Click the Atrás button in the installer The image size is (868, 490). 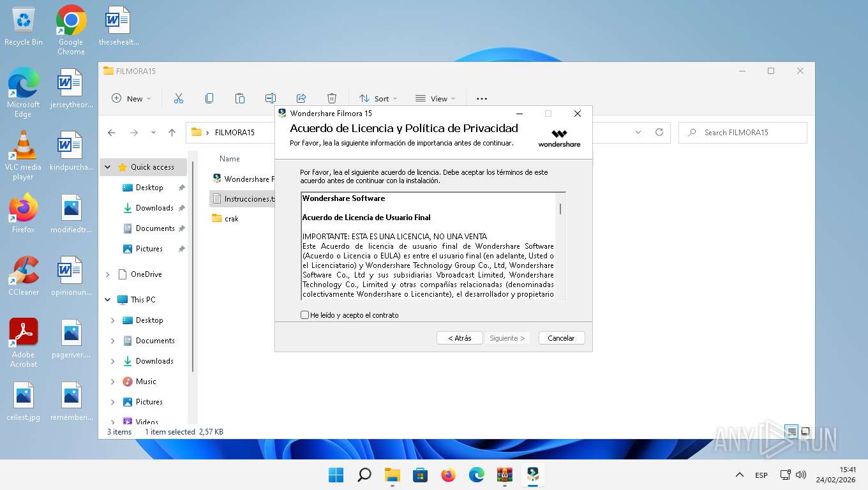click(x=460, y=338)
